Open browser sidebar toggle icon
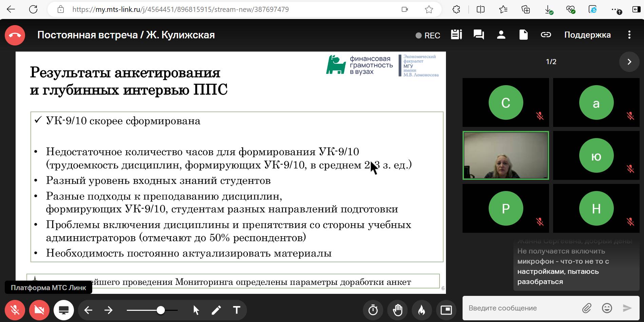The image size is (644, 322). pos(636,10)
